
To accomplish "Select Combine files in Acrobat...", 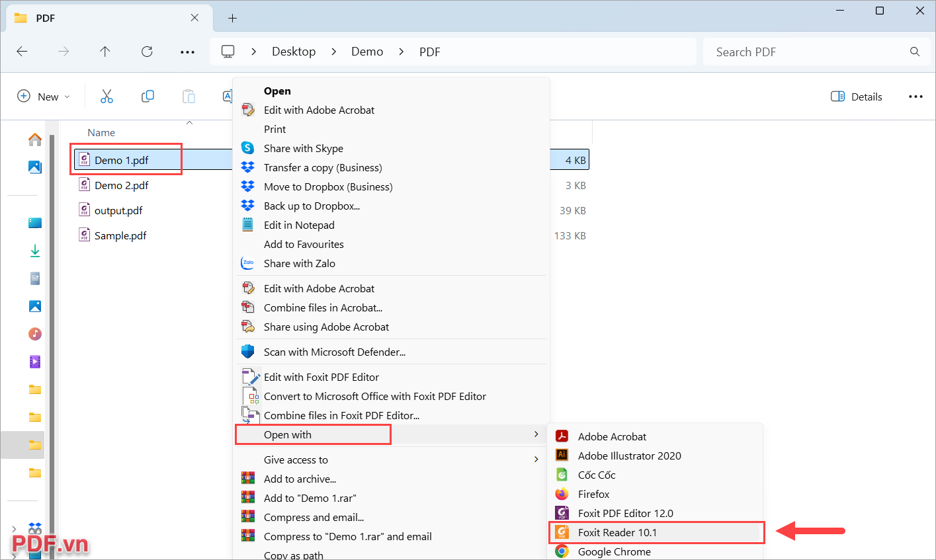I will tap(392, 308).
